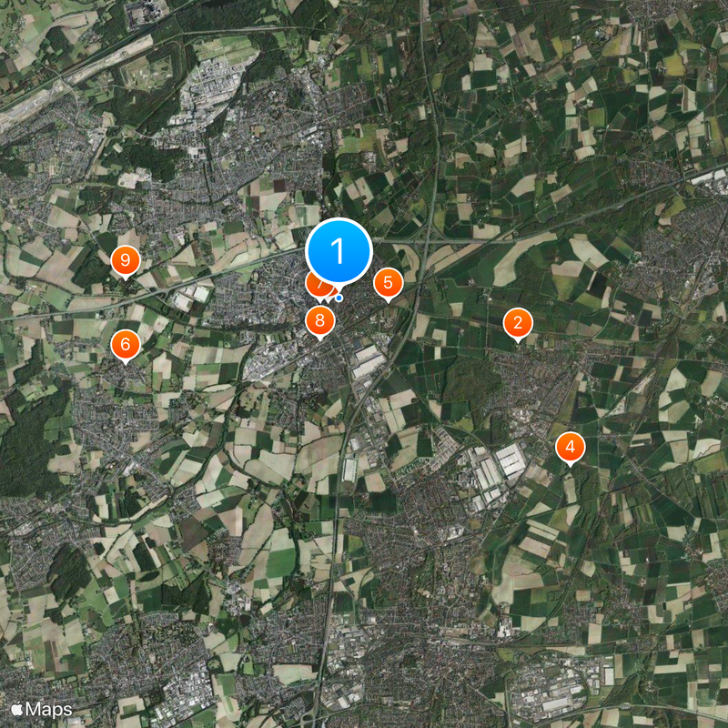Select orange pin number 6
This screenshot has width=728, height=728.
126,345
